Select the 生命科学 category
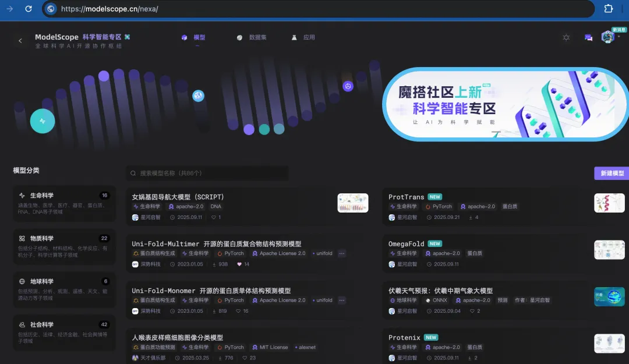629x364 pixels. point(64,203)
